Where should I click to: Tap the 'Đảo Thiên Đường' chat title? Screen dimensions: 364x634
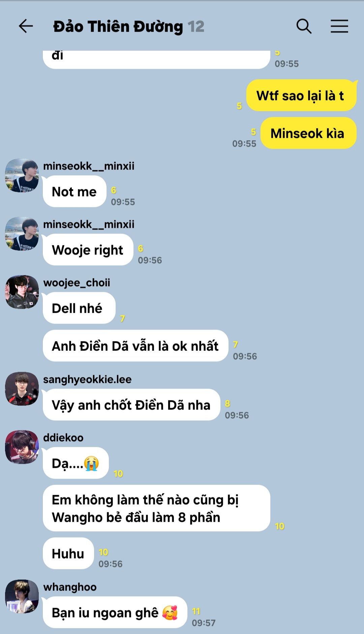118,27
